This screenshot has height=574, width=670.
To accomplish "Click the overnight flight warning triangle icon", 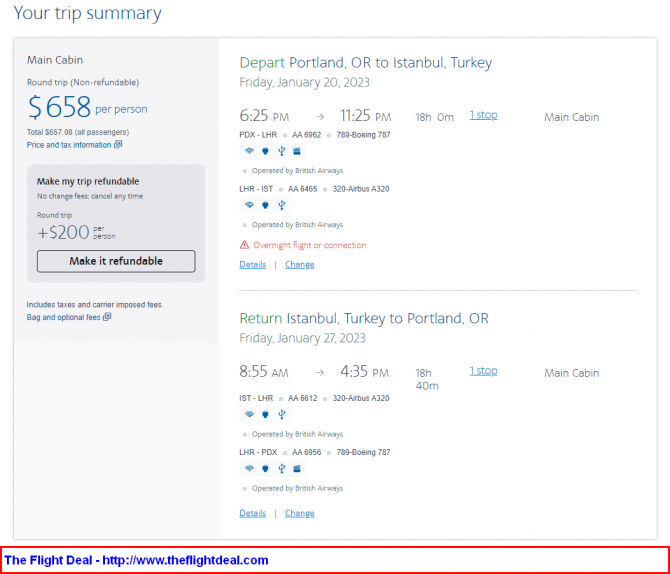I will coord(244,245).
